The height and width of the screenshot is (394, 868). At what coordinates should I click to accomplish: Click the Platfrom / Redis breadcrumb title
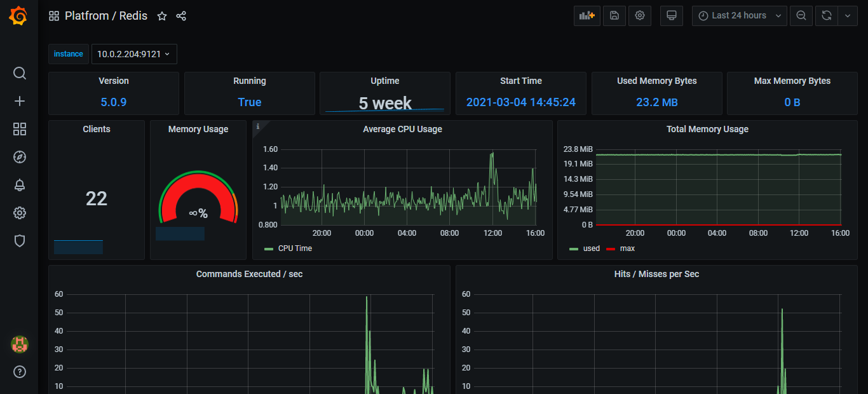click(x=106, y=16)
